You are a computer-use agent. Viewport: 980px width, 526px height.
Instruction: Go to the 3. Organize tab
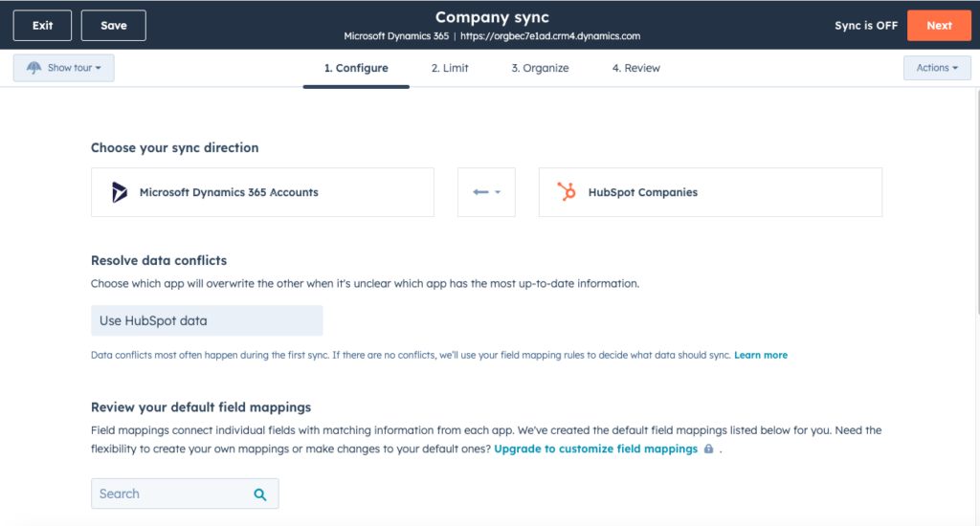(540, 68)
